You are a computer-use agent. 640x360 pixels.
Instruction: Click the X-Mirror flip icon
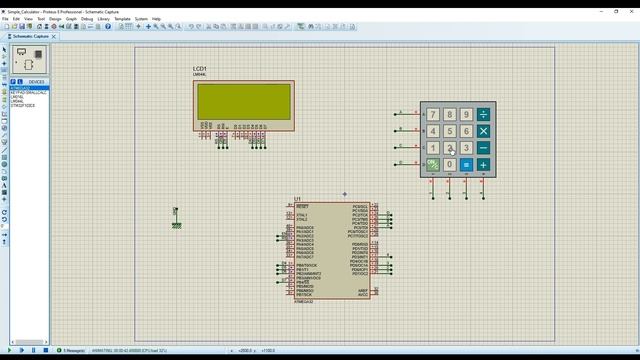(x=4, y=235)
